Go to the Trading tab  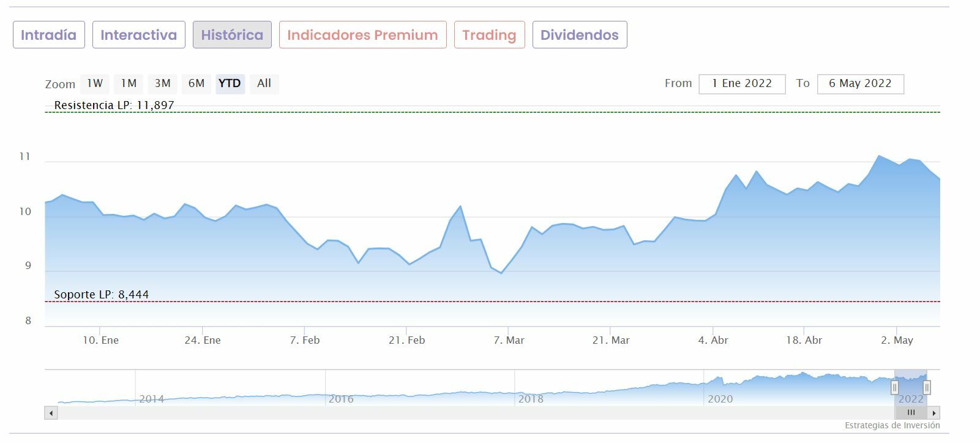[x=489, y=35]
